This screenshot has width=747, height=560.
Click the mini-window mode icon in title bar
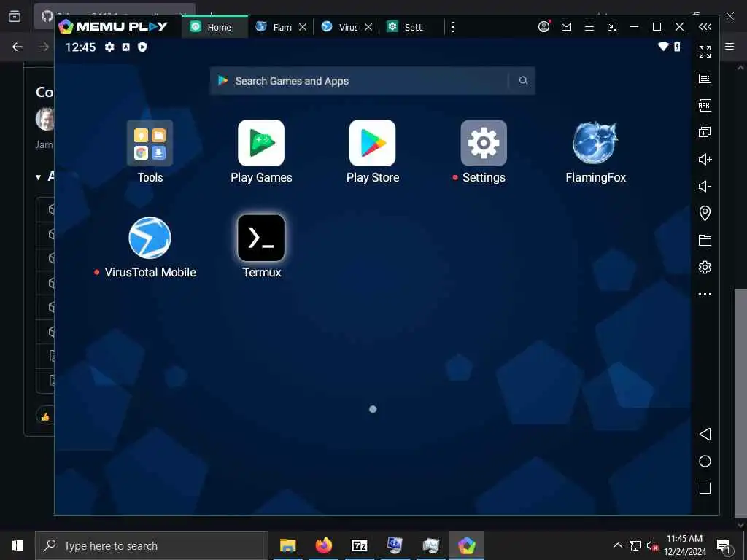pos(612,27)
